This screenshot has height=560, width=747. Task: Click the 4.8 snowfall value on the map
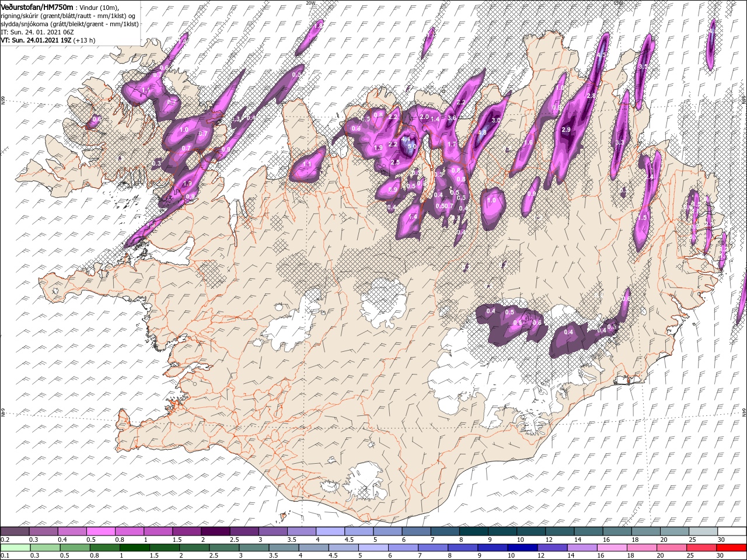coord(482,132)
